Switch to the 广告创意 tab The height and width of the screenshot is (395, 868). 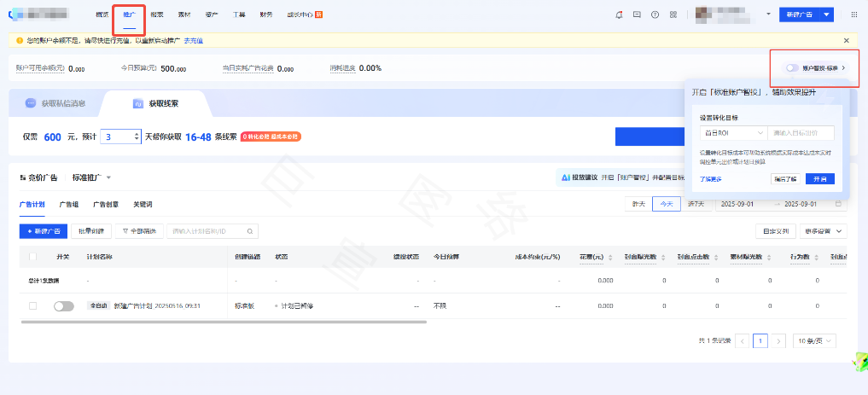click(x=106, y=205)
